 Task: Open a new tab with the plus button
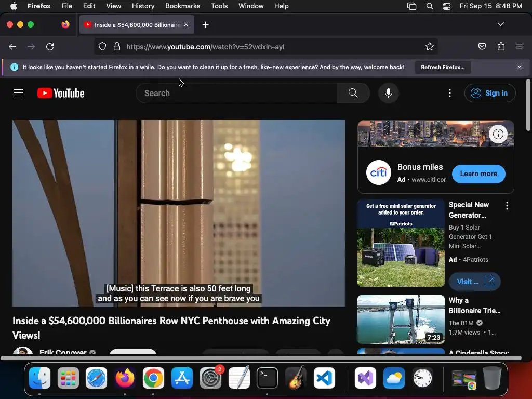pos(205,25)
